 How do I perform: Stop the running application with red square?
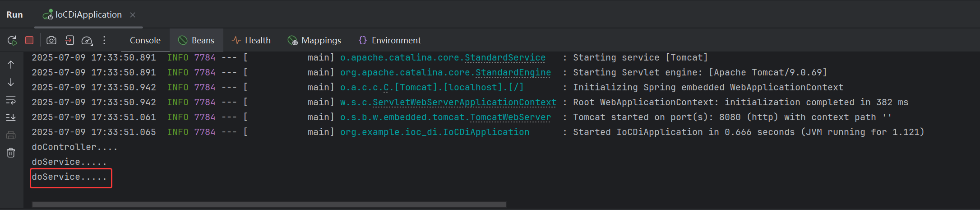coord(29,40)
